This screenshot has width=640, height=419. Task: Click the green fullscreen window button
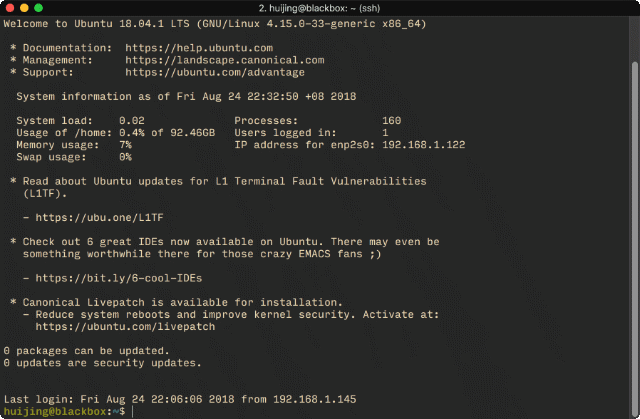38,8
